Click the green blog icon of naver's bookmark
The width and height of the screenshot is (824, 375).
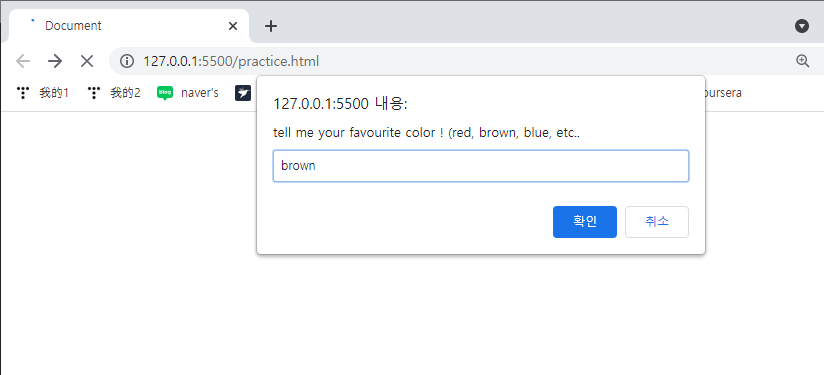pos(164,93)
